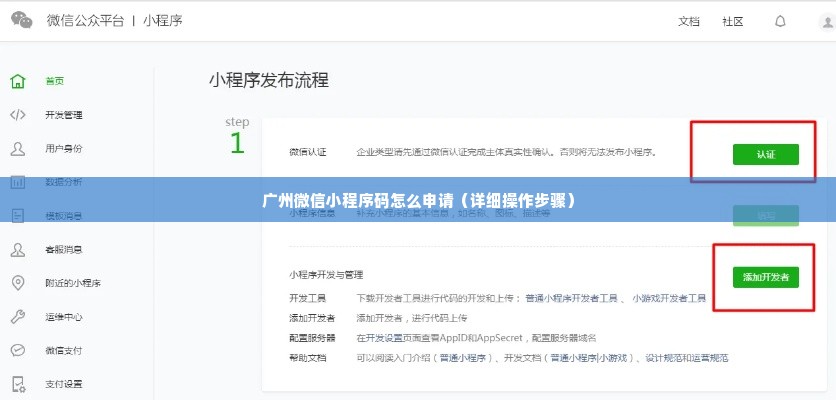This screenshot has height=400, width=836.
Task: Click the 开发管理 code icon
Action: pos(18,115)
